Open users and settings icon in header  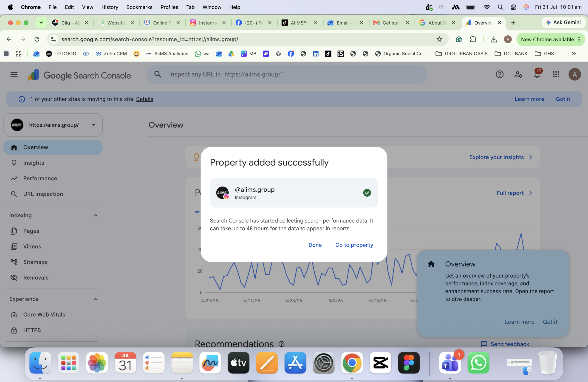coord(518,74)
